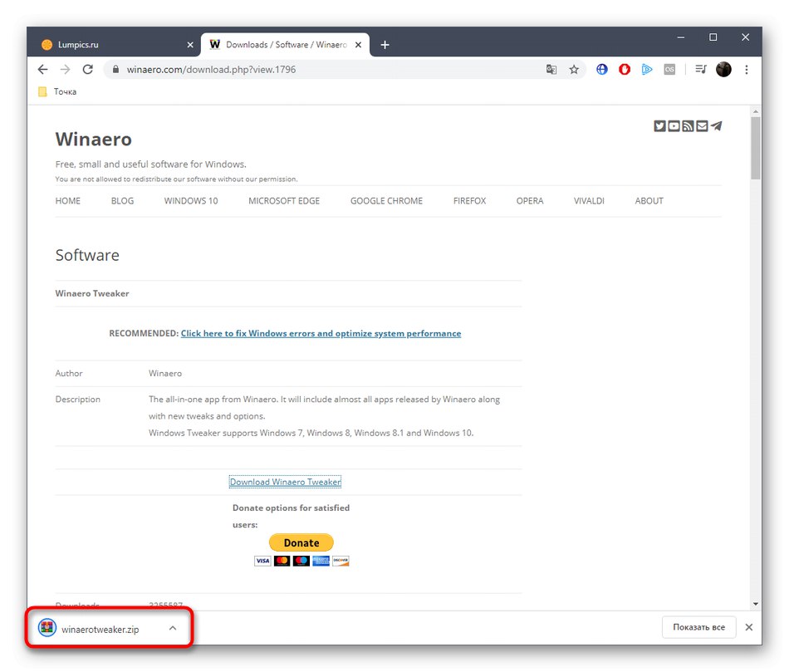
Task: Open Winaero's YouTube icon link
Action: pyautogui.click(x=674, y=125)
